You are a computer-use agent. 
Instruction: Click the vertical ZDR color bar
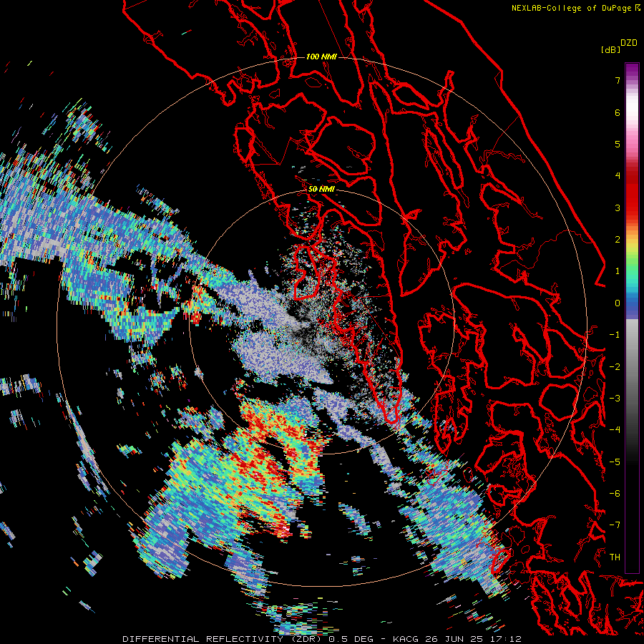(632, 318)
